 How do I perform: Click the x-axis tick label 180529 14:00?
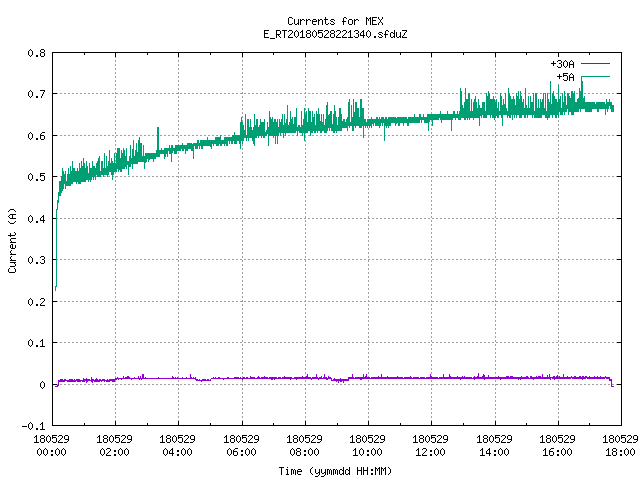(494, 446)
